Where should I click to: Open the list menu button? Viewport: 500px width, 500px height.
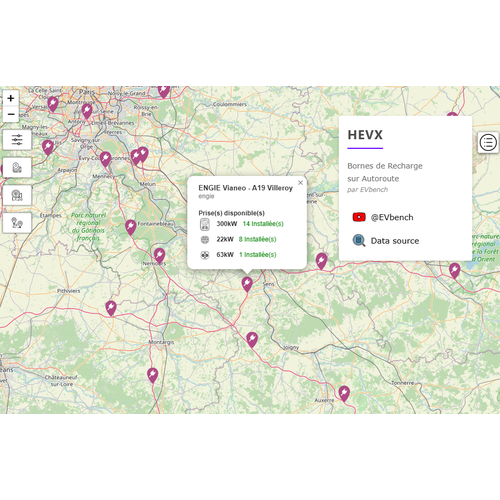point(488,143)
